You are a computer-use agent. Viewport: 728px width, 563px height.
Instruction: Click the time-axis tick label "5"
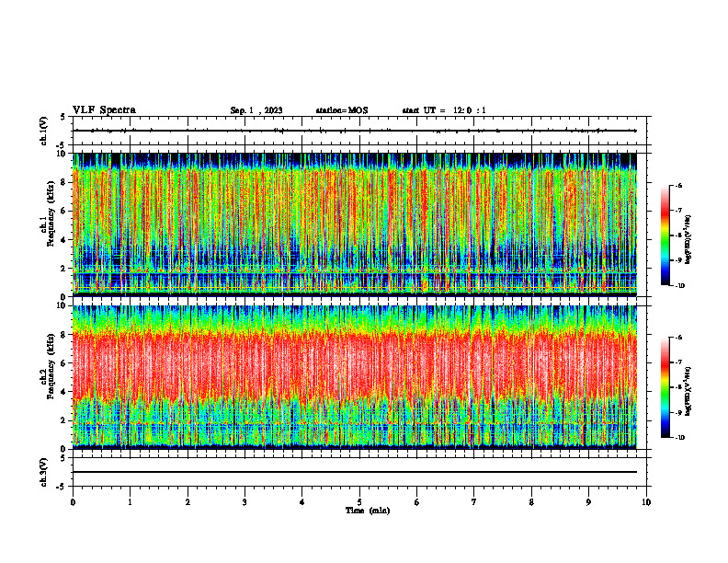[x=359, y=502]
